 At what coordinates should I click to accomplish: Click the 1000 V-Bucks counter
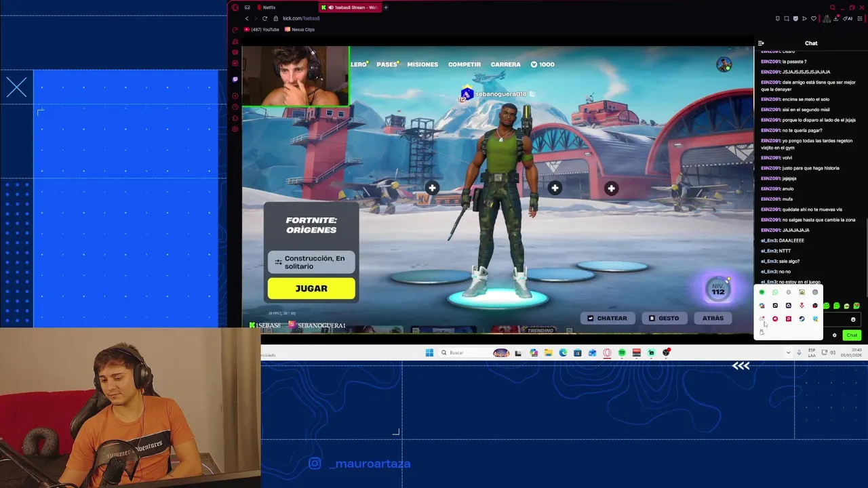(542, 64)
